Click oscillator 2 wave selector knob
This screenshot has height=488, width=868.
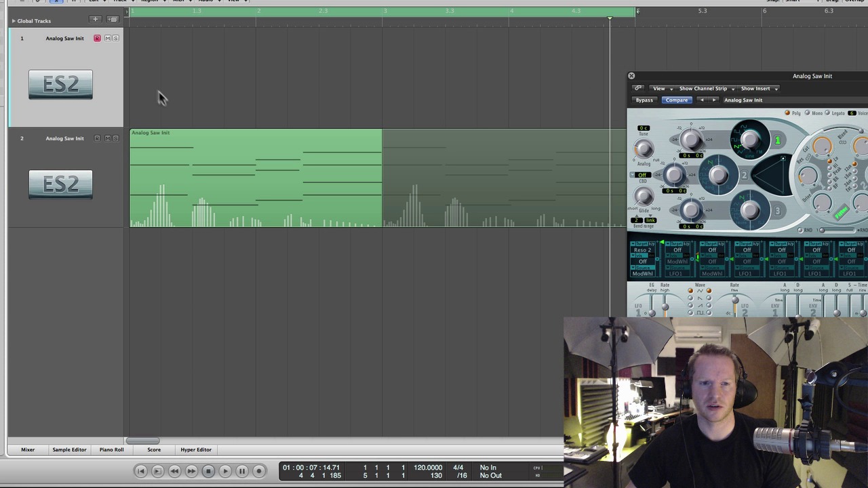click(x=718, y=176)
